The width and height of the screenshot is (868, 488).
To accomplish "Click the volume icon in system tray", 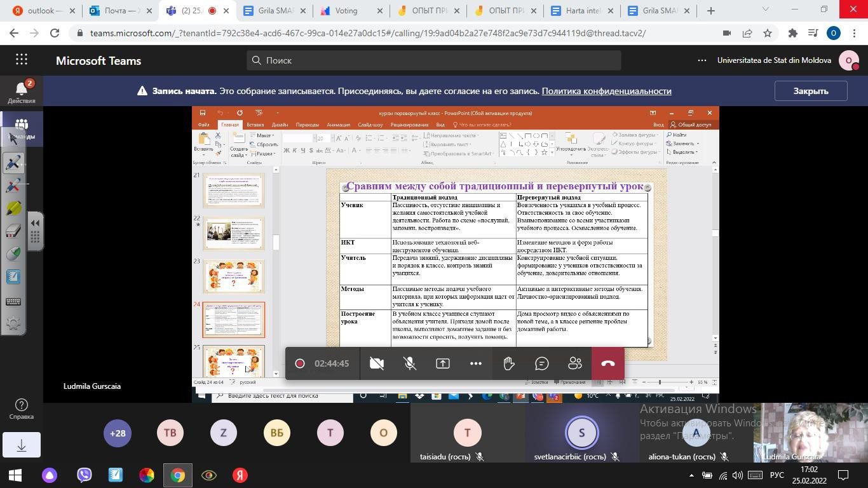I will tap(738, 475).
